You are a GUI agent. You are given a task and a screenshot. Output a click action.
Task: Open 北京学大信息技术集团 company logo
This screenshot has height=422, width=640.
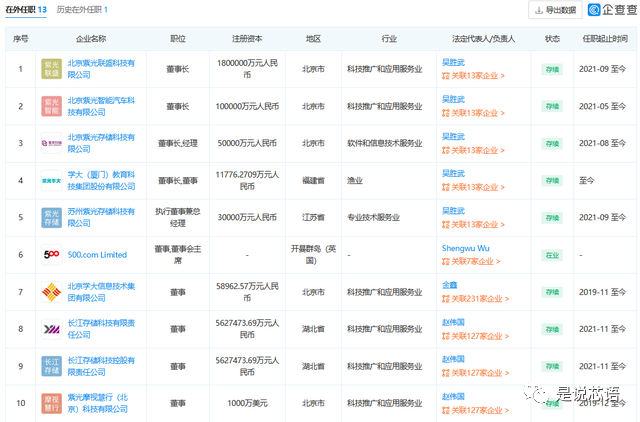coord(51,292)
